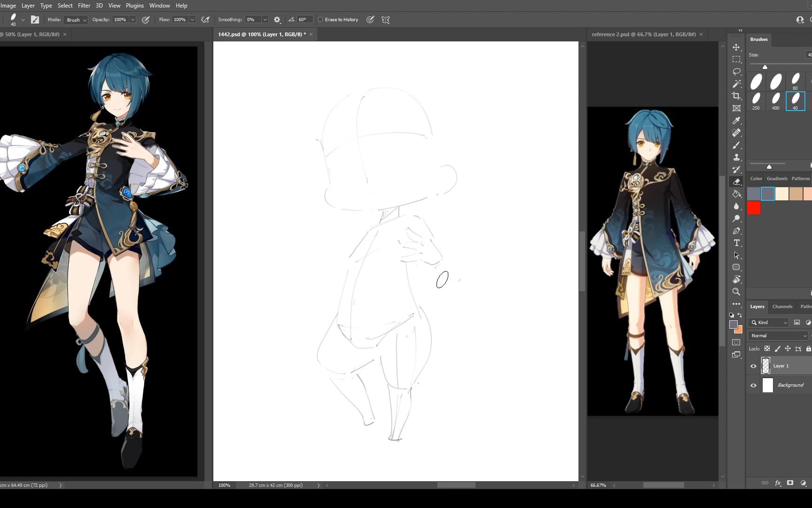Open the Layer menu

coord(28,6)
